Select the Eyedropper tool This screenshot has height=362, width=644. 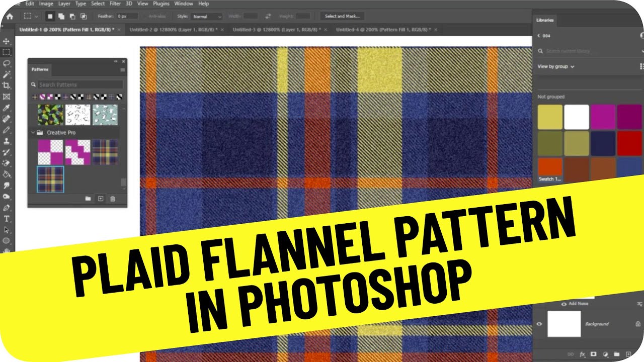pyautogui.click(x=7, y=108)
